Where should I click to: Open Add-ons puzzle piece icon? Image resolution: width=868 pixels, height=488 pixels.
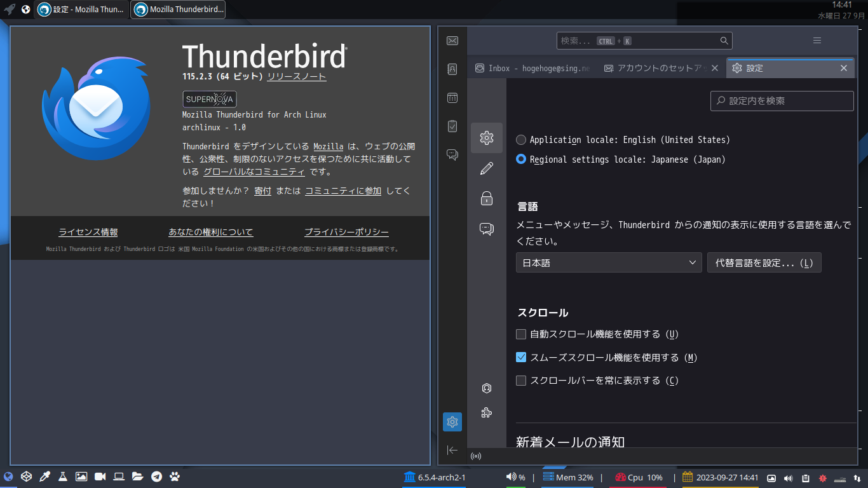[487, 413]
